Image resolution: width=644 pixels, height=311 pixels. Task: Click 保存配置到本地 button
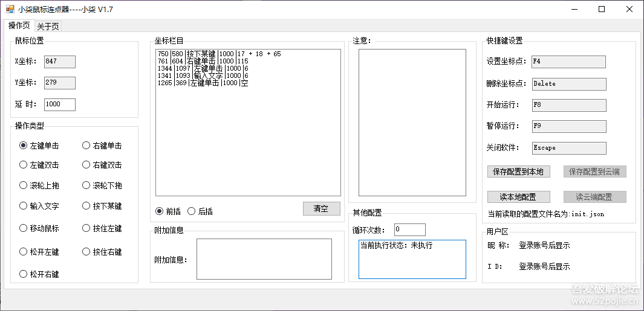[x=518, y=172]
